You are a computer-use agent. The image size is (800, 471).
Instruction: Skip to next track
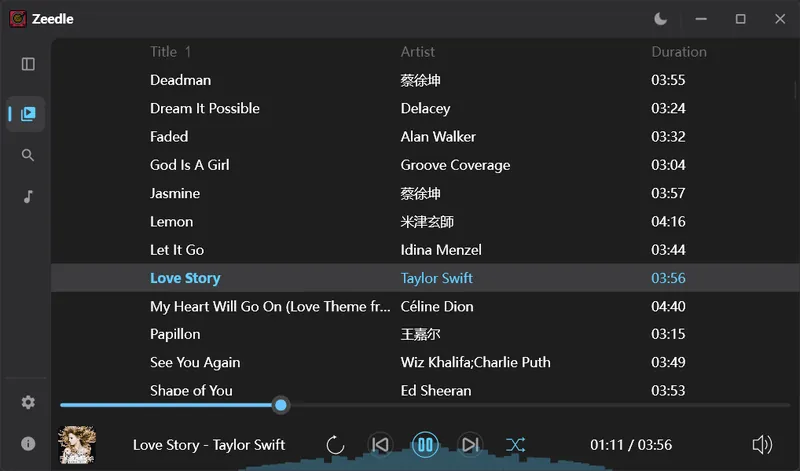[470, 445]
